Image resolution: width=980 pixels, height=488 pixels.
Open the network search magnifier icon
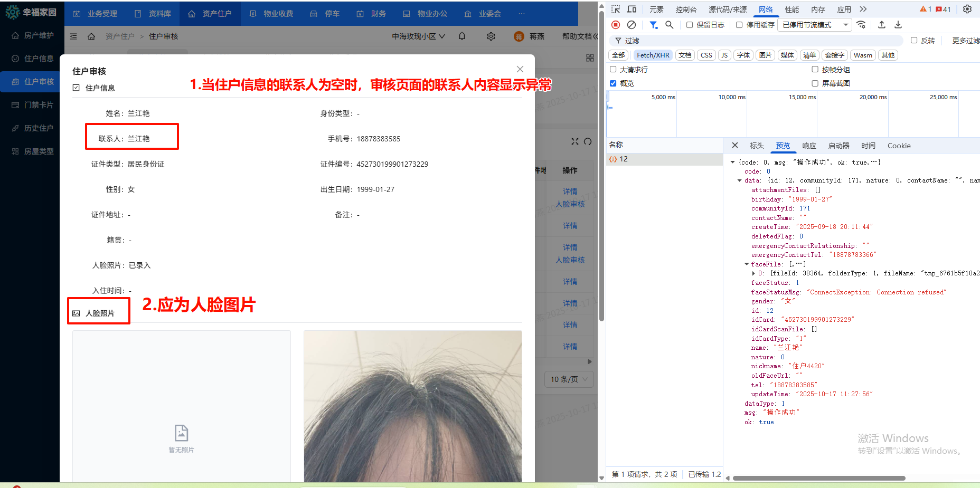pos(670,25)
